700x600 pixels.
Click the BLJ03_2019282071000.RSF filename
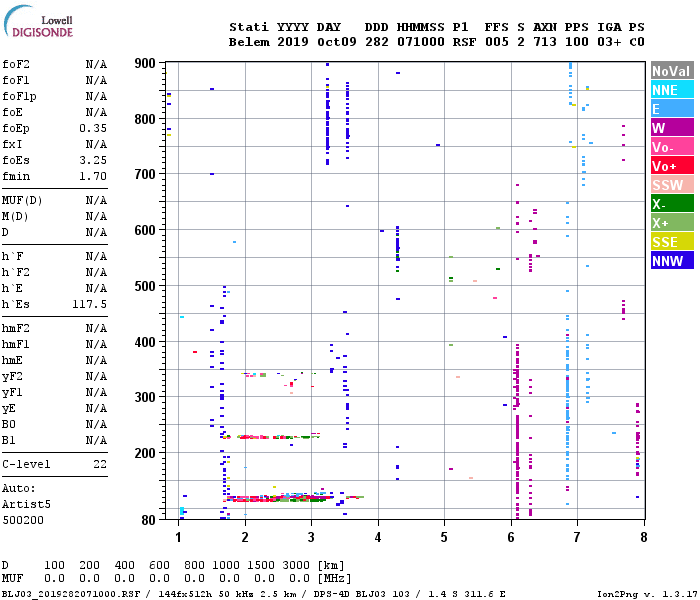[x=71, y=594]
